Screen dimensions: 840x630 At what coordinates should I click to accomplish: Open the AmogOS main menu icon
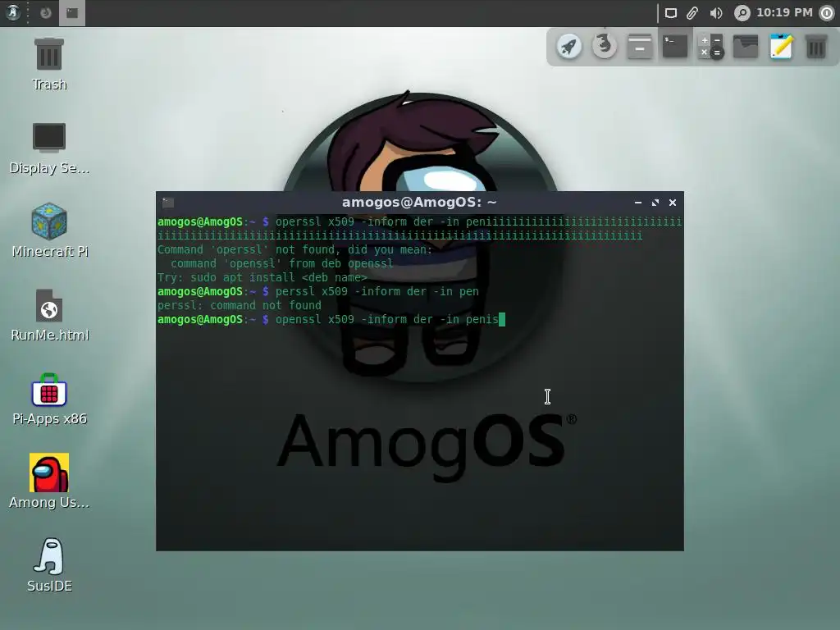(x=13, y=12)
